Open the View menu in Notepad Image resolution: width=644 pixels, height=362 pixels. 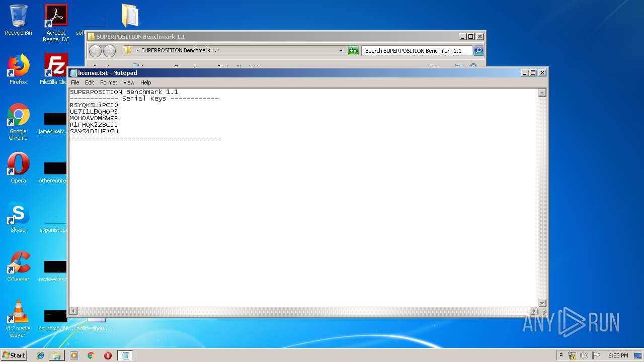click(129, 82)
